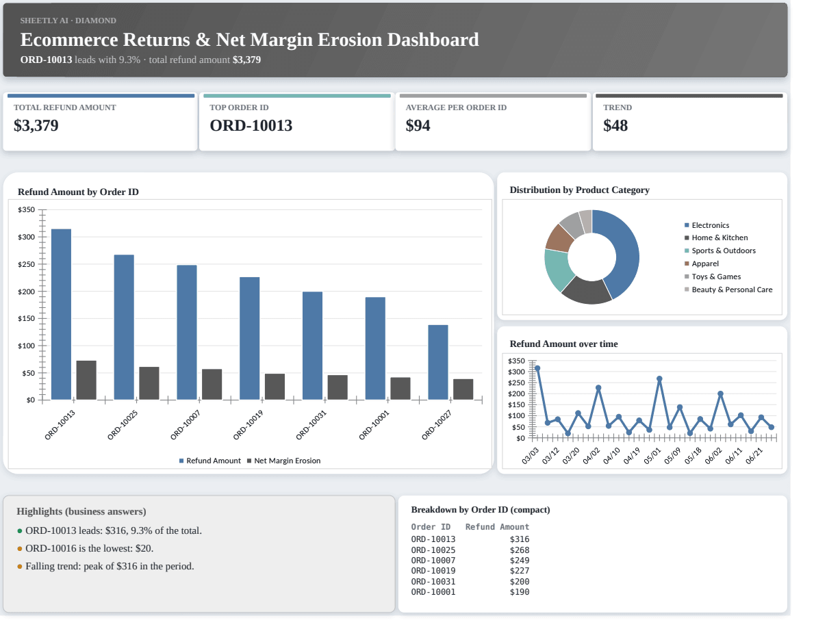The height and width of the screenshot is (631, 840).
Task: Click the ORD-10019 blue refund bar
Action: (250, 338)
